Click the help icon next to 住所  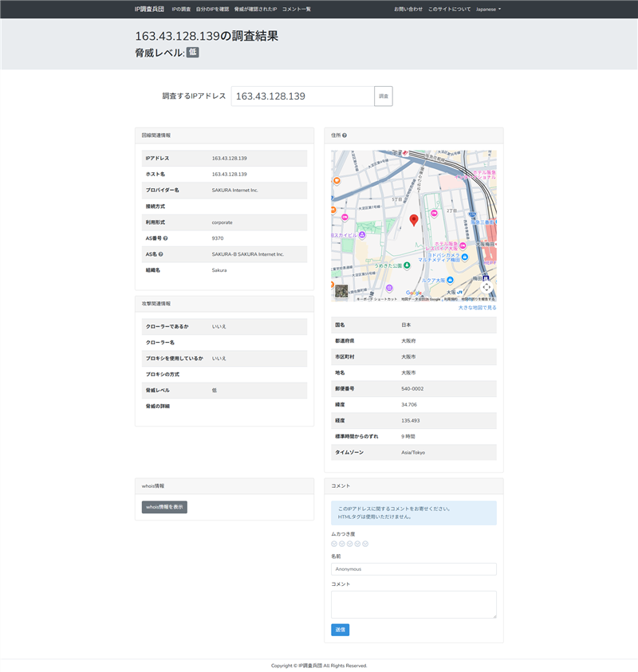(x=345, y=136)
